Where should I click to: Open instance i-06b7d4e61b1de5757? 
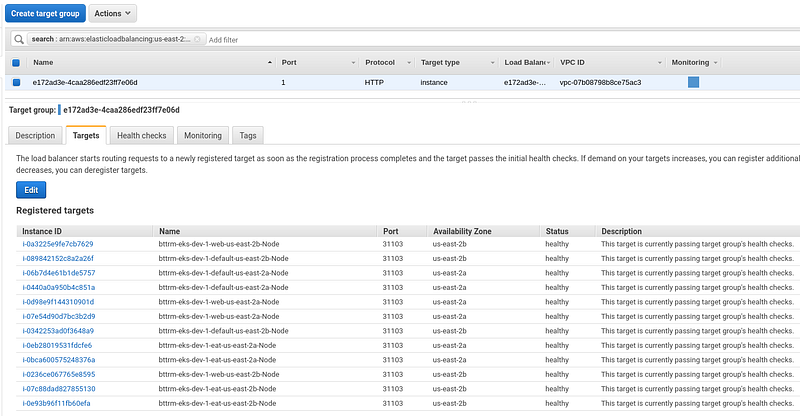[59, 273]
